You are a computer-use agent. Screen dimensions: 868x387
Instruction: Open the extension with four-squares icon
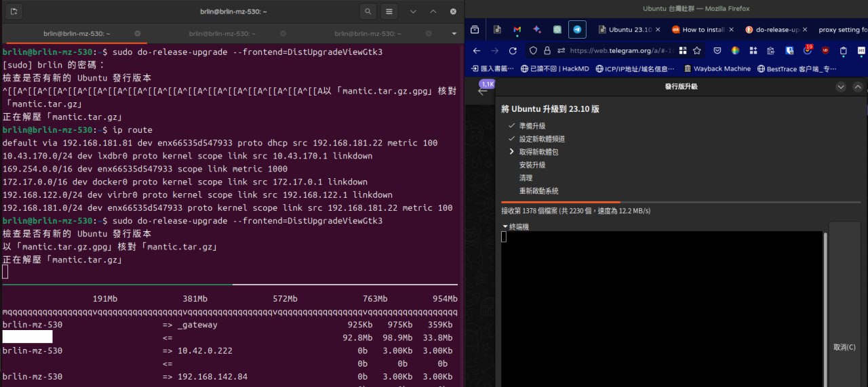[x=753, y=51]
